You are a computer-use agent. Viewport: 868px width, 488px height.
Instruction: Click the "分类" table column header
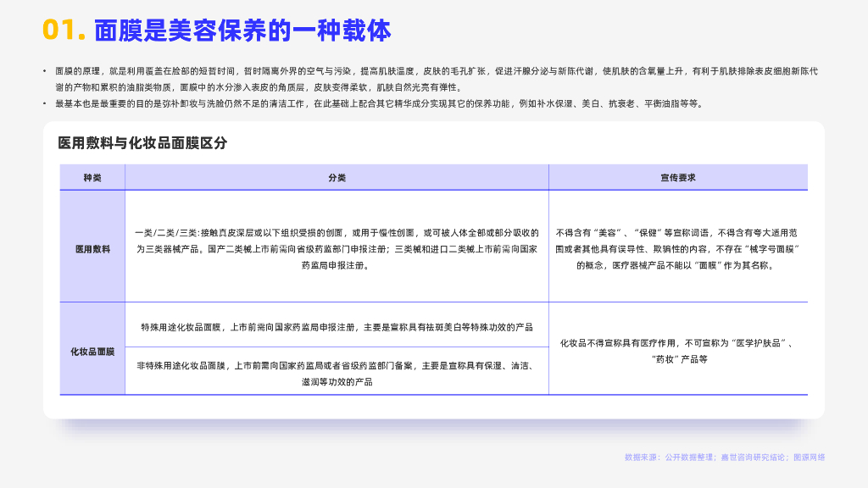point(337,178)
